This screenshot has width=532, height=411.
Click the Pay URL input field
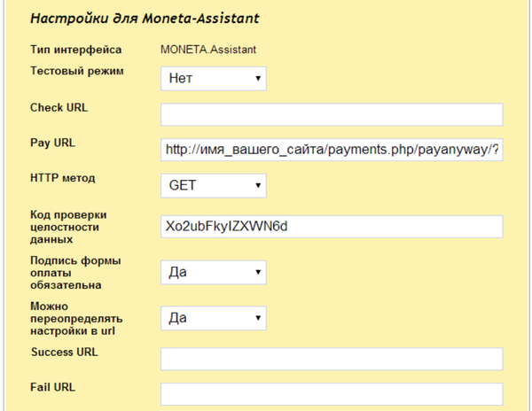pos(332,150)
